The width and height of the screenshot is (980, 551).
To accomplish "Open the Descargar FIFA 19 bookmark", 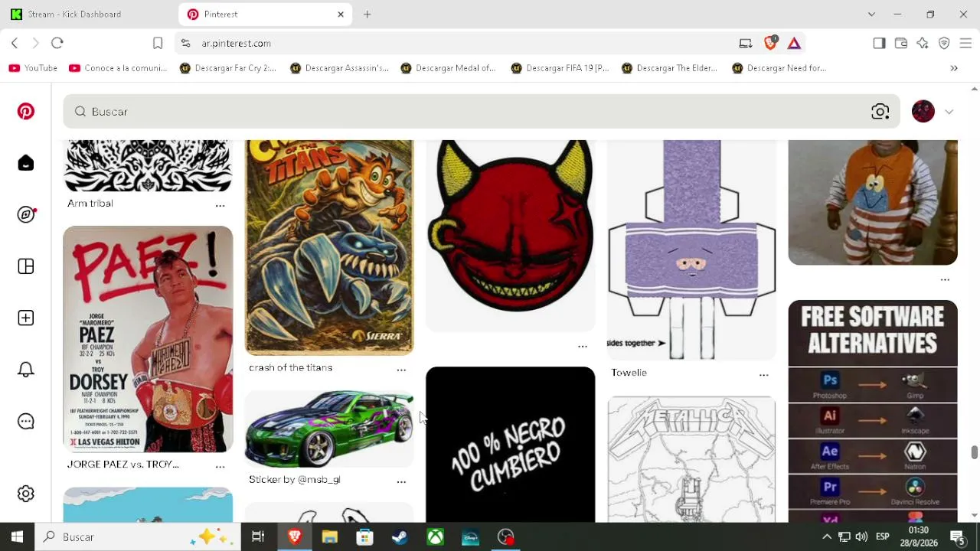I will pos(560,68).
